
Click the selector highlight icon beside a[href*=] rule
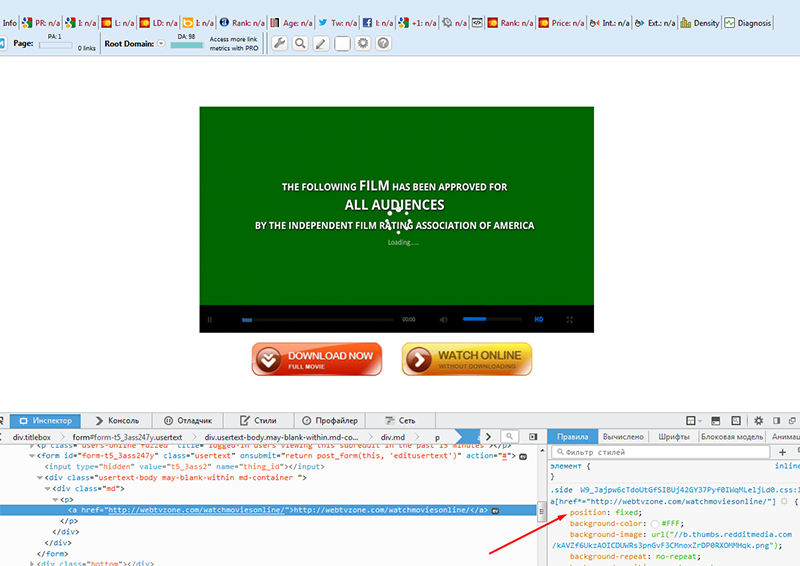click(x=784, y=502)
